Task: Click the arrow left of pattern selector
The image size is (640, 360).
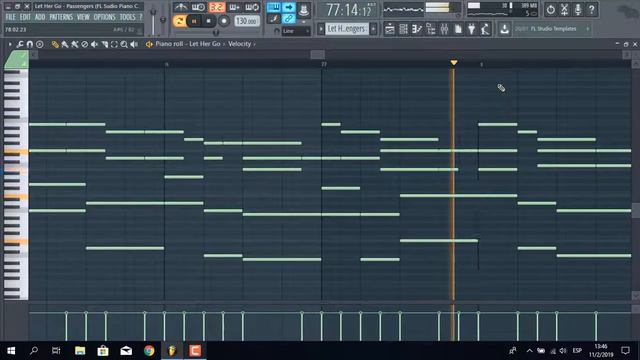Action: [321, 29]
